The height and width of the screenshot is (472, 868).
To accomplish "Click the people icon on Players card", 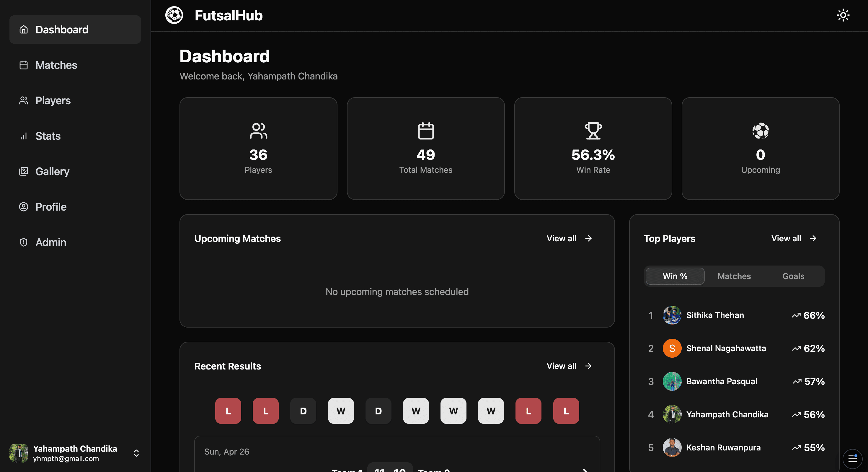I will coord(258,131).
